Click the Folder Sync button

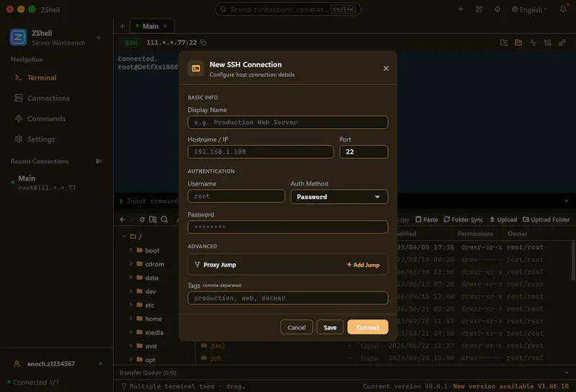(x=463, y=219)
